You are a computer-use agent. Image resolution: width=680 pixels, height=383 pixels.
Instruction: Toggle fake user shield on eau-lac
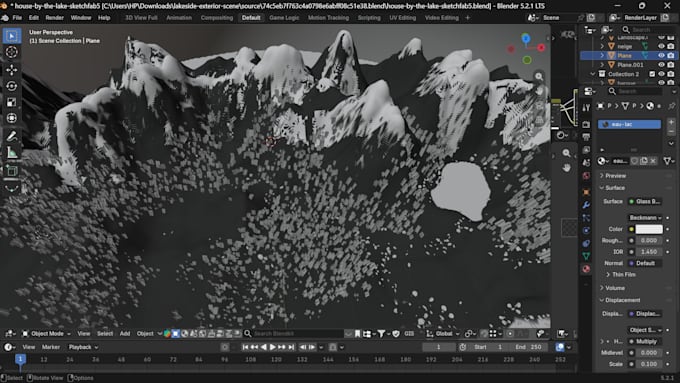coord(634,161)
